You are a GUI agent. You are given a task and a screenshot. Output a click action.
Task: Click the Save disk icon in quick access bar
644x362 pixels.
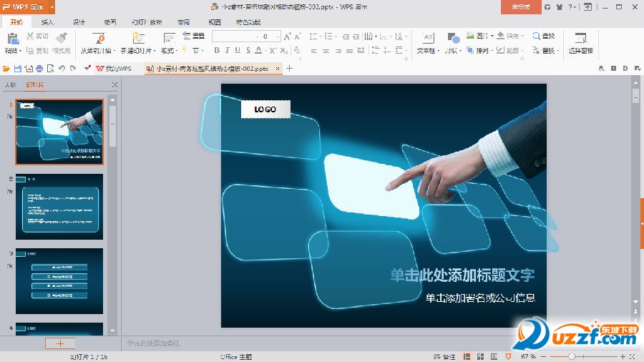18,69
